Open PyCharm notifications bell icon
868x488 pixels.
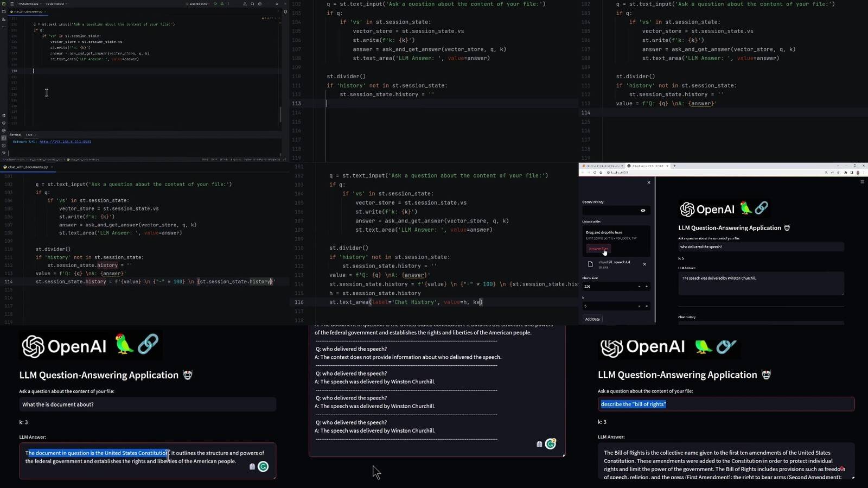coord(286,11)
